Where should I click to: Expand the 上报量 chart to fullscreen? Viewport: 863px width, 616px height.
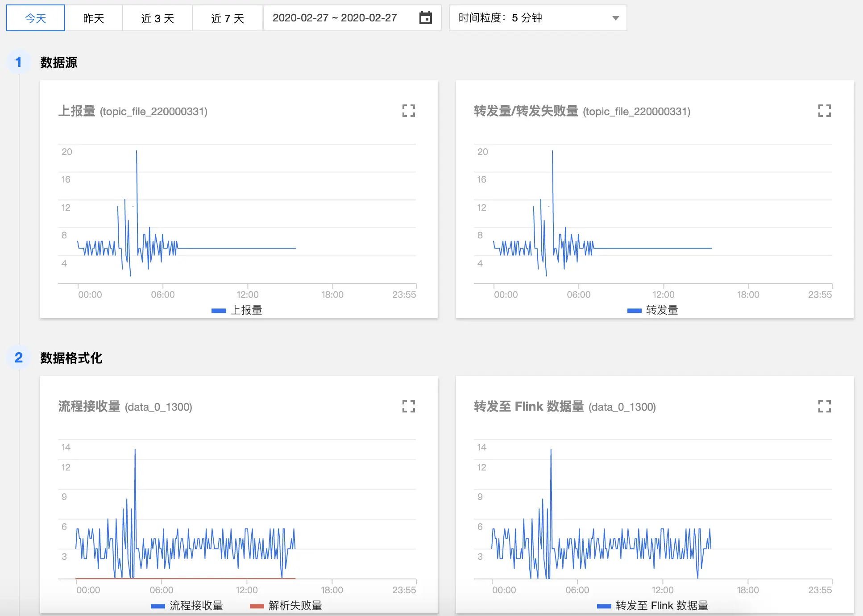[x=408, y=111]
